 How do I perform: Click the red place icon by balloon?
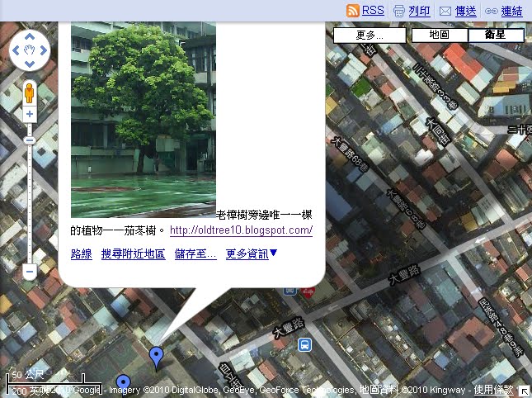pos(308,293)
